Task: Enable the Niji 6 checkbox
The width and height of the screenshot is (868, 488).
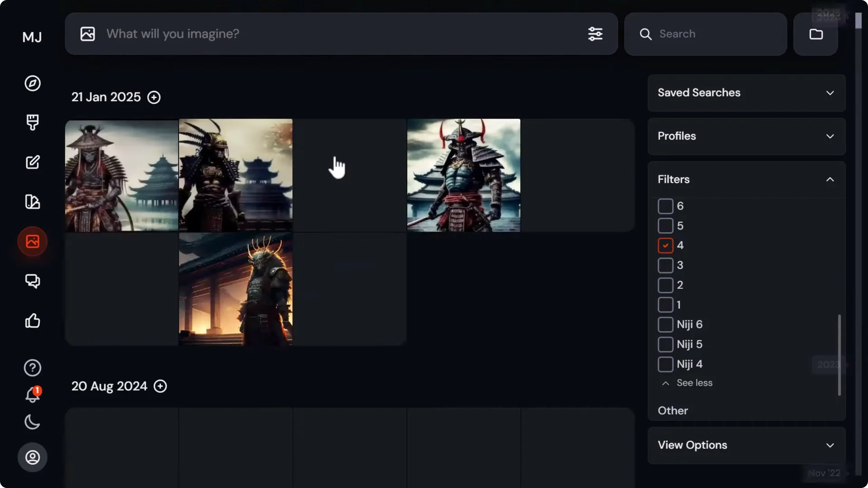Action: [x=665, y=324]
